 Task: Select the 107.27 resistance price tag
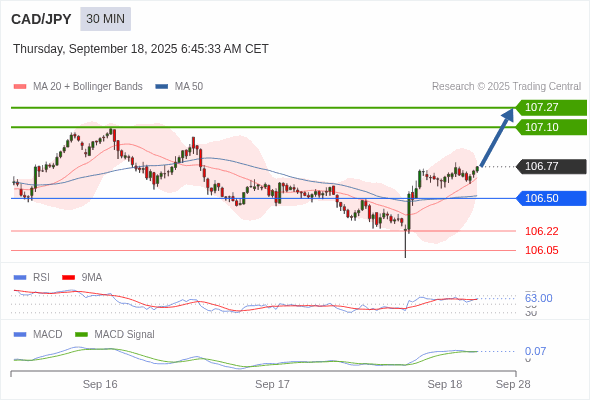(551, 107)
